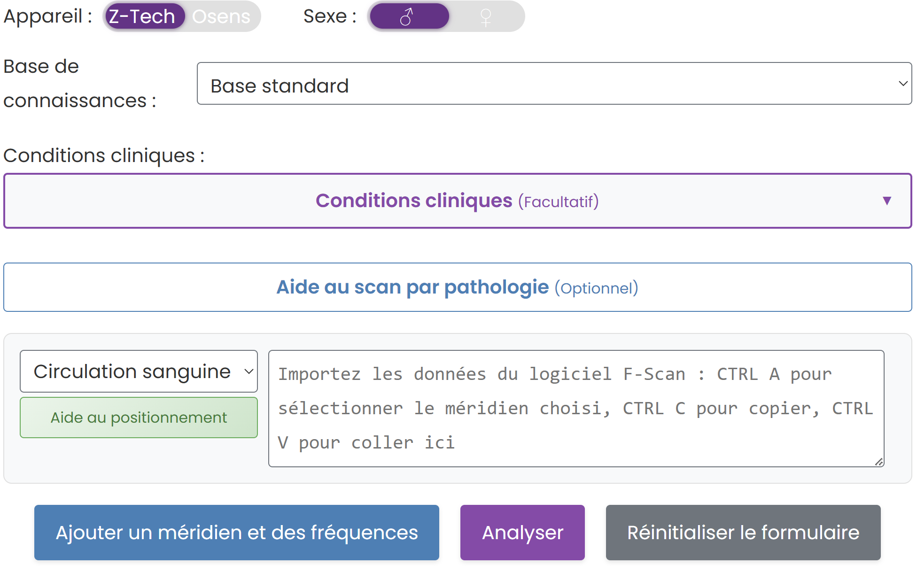Reset the form via Réinitialiser le formulaire
The image size is (917, 588).
coord(743,533)
